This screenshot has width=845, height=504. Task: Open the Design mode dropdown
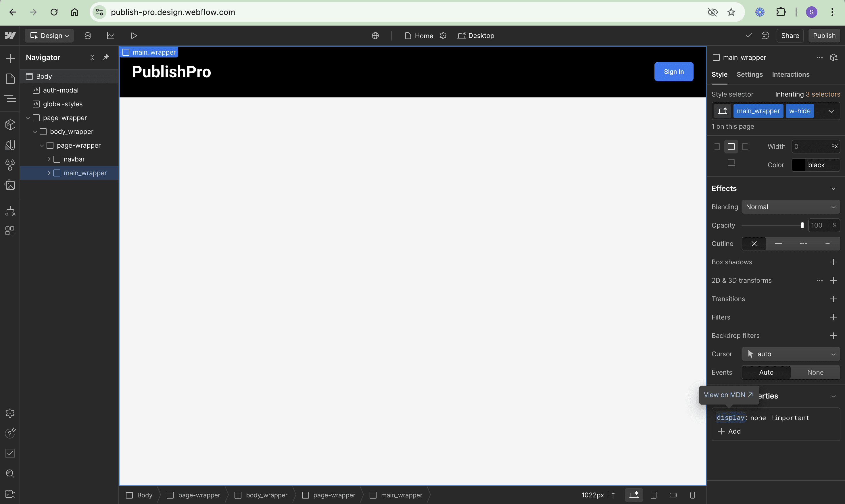(50, 36)
